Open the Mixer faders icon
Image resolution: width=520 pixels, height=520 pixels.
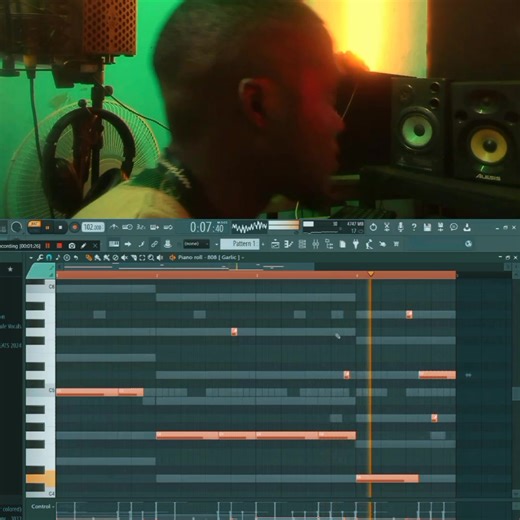[315, 244]
